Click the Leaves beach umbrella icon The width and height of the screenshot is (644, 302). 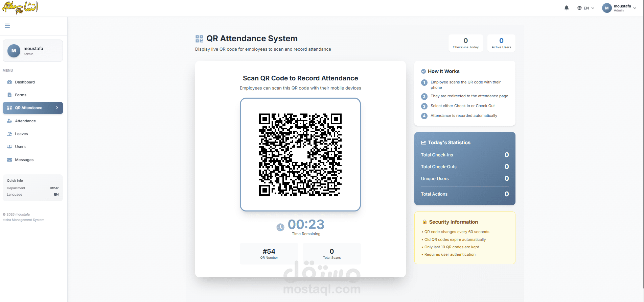pos(9,134)
